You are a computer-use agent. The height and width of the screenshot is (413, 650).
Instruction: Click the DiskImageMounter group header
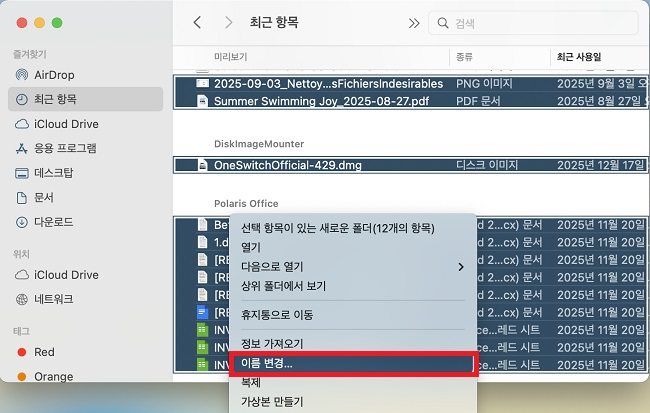click(259, 144)
